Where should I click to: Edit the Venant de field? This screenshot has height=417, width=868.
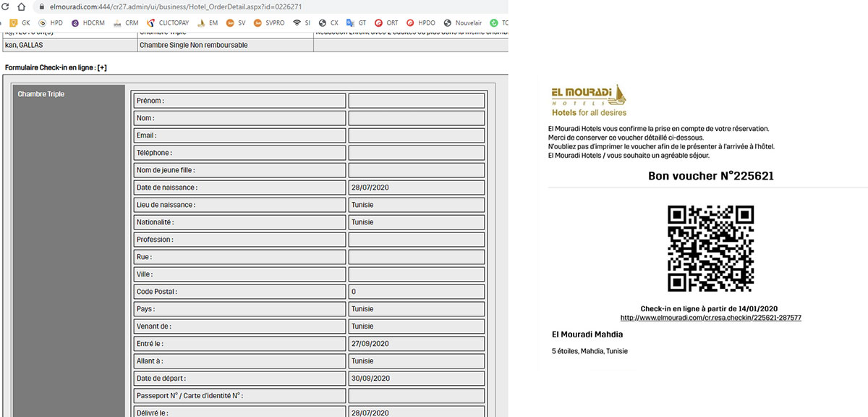tap(416, 327)
